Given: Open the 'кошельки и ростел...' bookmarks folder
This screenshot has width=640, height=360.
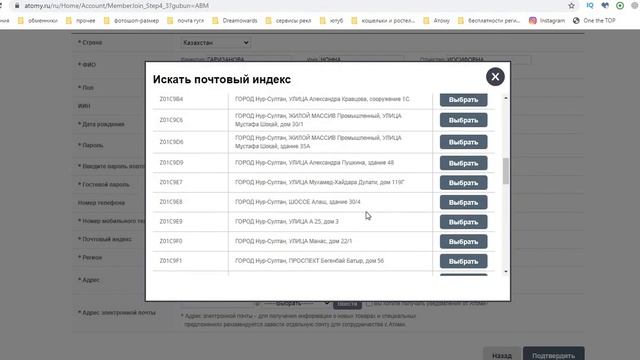Looking at the screenshot, I should [x=383, y=20].
